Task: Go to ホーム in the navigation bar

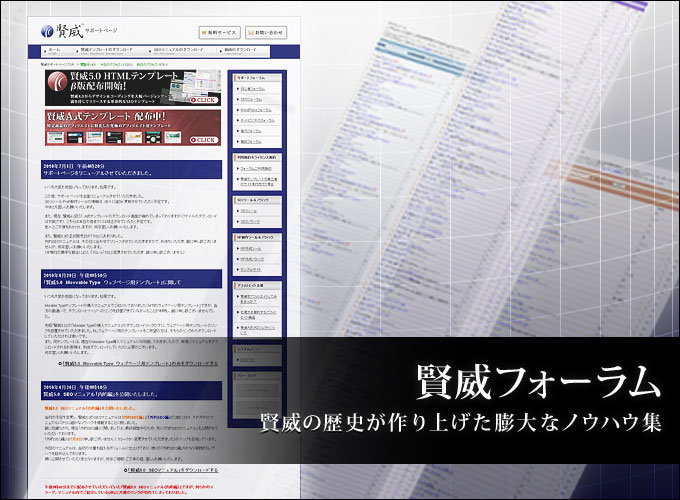Action: coord(55,50)
